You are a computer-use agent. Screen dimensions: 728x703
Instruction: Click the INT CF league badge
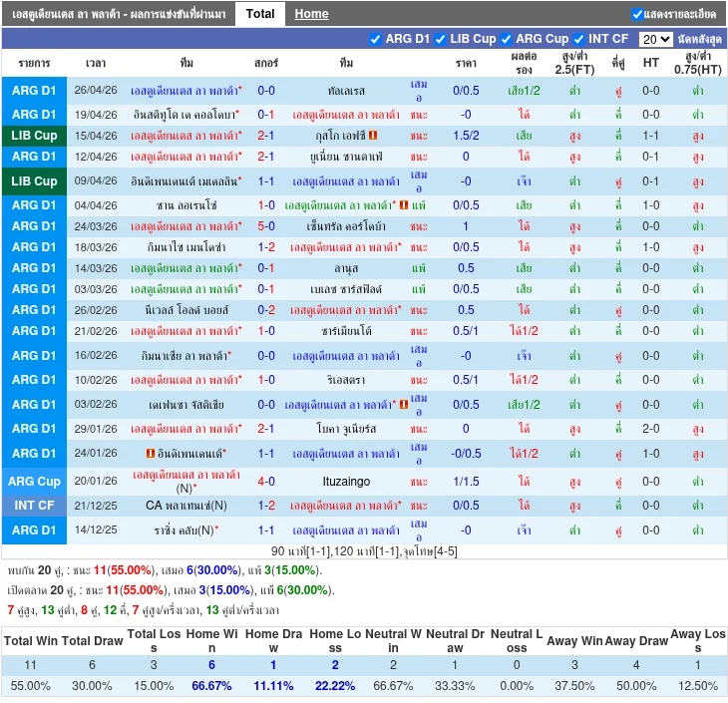pyautogui.click(x=35, y=506)
